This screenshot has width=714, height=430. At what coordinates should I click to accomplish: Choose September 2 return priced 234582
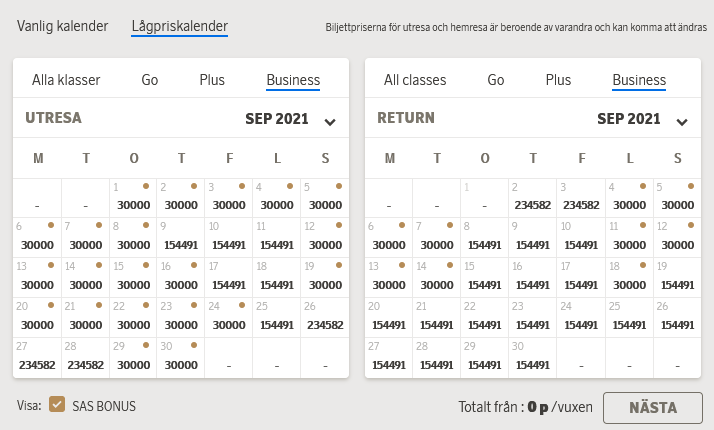click(533, 197)
